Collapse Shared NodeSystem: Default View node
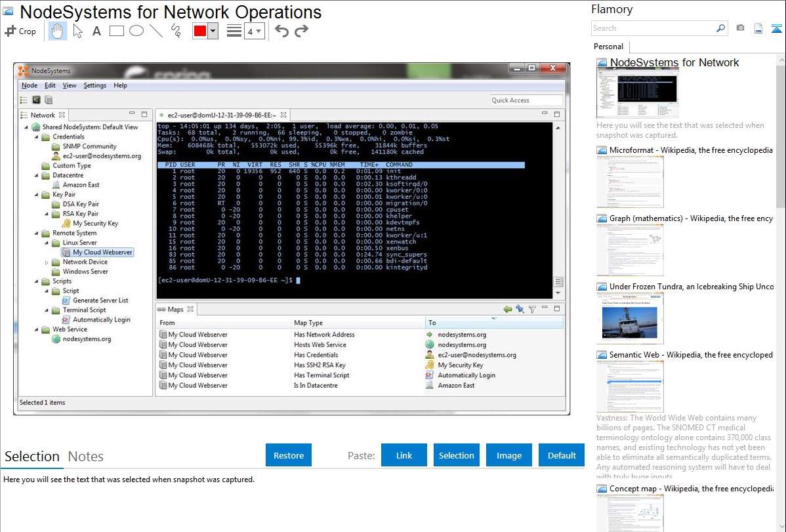786x532 pixels. click(26, 127)
